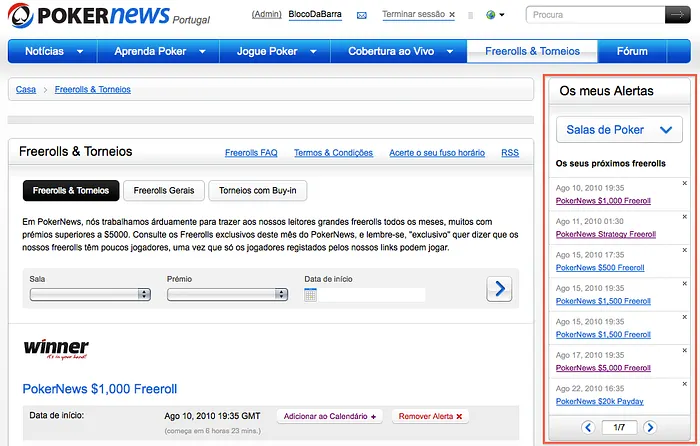The width and height of the screenshot is (700, 446).
Task: Go to next alerts page arrow
Action: coord(650,428)
